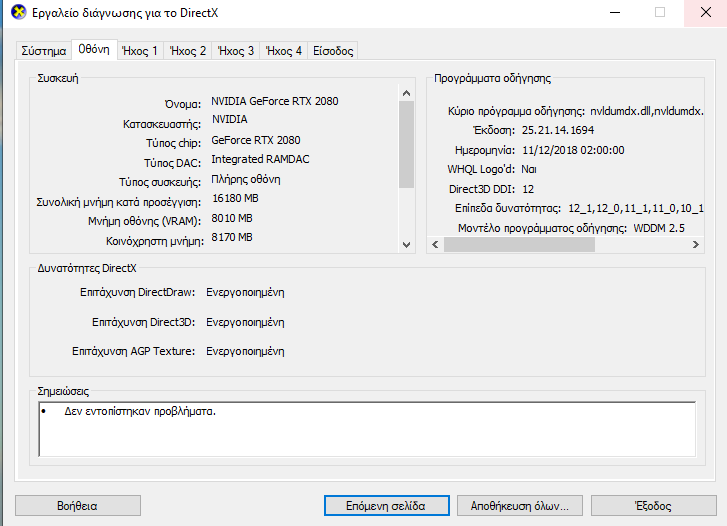Open the Ήχος 2 tab
The height and width of the screenshot is (526, 727).
click(x=188, y=51)
